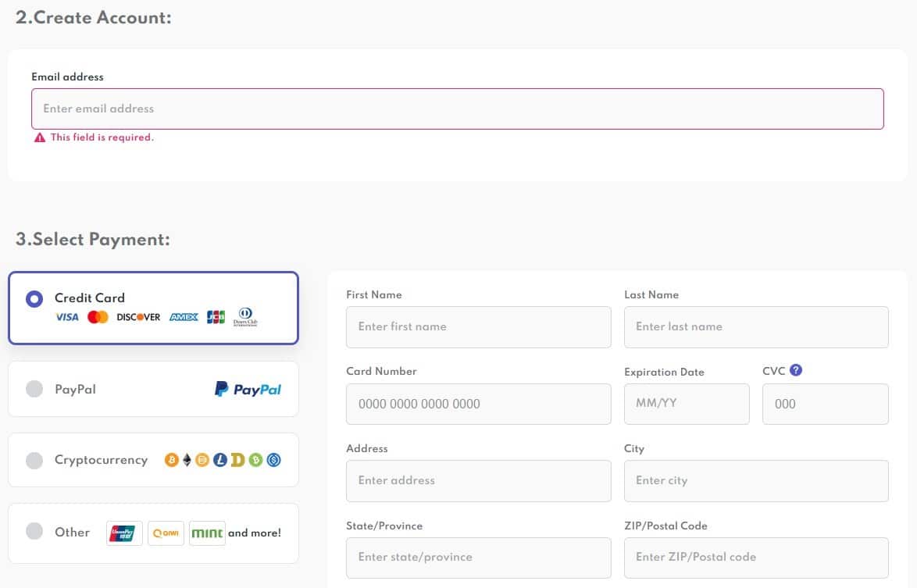Click into the First Name field
The image size is (917, 588).
click(478, 327)
